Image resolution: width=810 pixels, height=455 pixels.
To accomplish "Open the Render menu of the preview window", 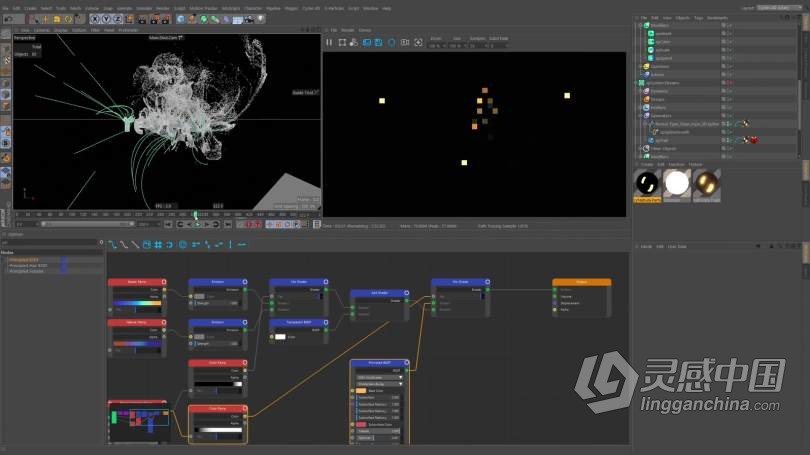I will pos(348,30).
